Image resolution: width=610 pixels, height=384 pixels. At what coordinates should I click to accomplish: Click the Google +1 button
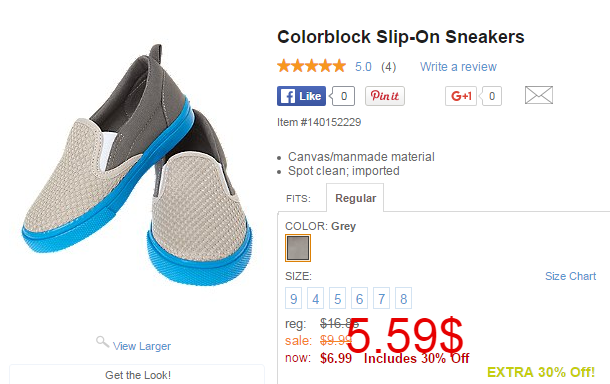click(461, 96)
